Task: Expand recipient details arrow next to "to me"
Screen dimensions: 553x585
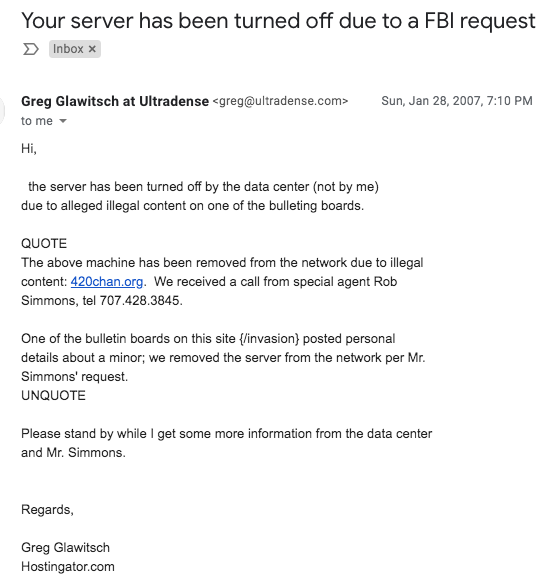Action: 63,121
